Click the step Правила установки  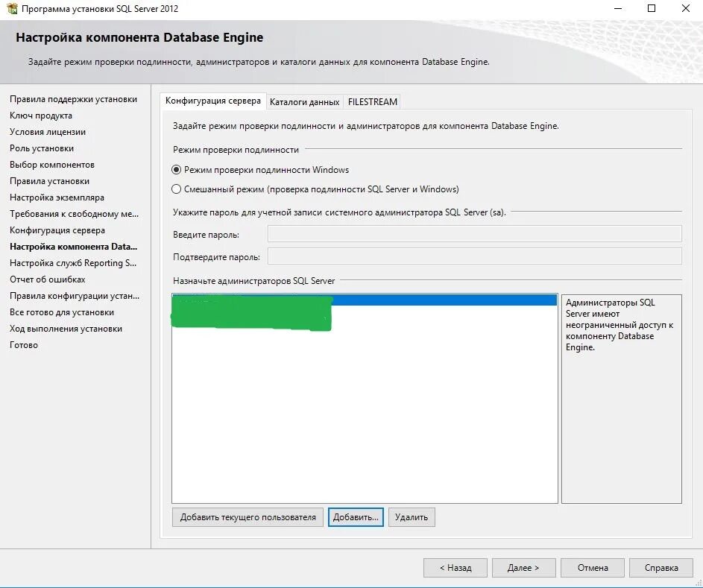pos(49,181)
